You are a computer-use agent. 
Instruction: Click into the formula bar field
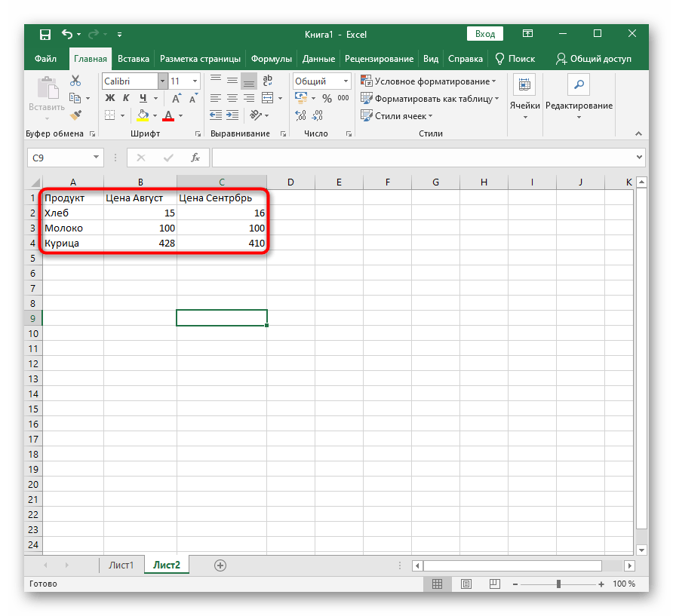[x=423, y=158]
